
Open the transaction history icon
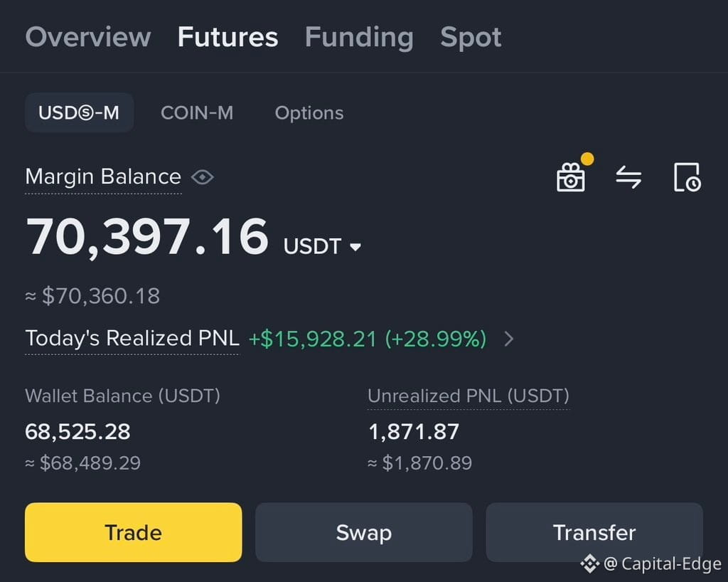(687, 177)
